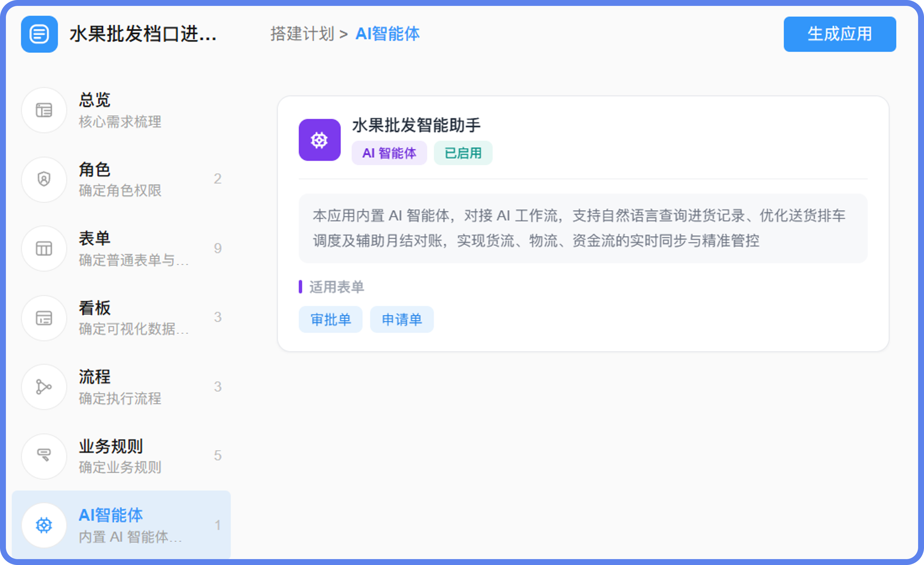Click the count 1 beside AI智能体
The height and width of the screenshot is (565, 924).
pos(218,525)
